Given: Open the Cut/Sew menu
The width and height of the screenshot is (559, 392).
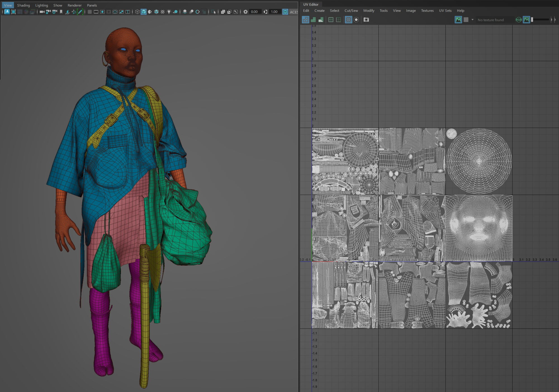Looking at the screenshot, I should click(351, 11).
